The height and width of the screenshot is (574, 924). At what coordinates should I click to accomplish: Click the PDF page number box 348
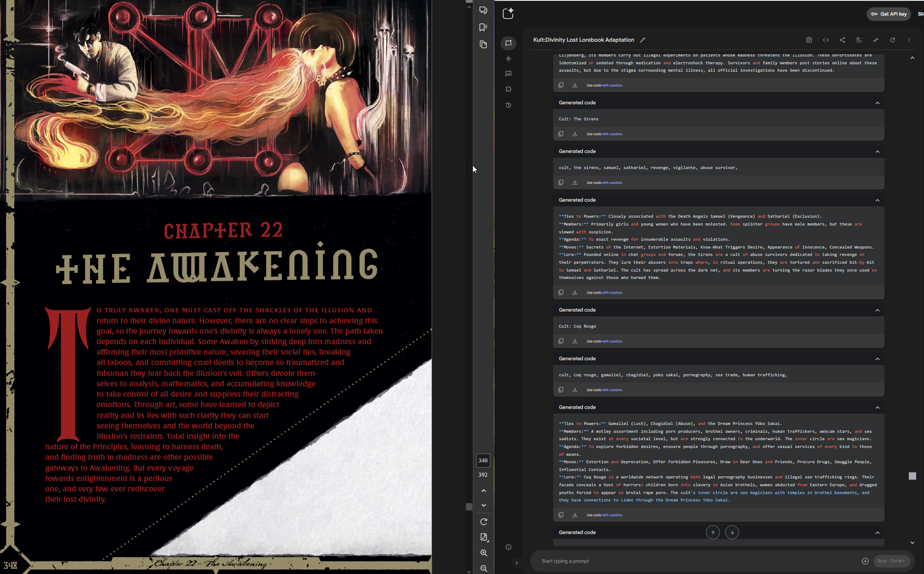[483, 460]
